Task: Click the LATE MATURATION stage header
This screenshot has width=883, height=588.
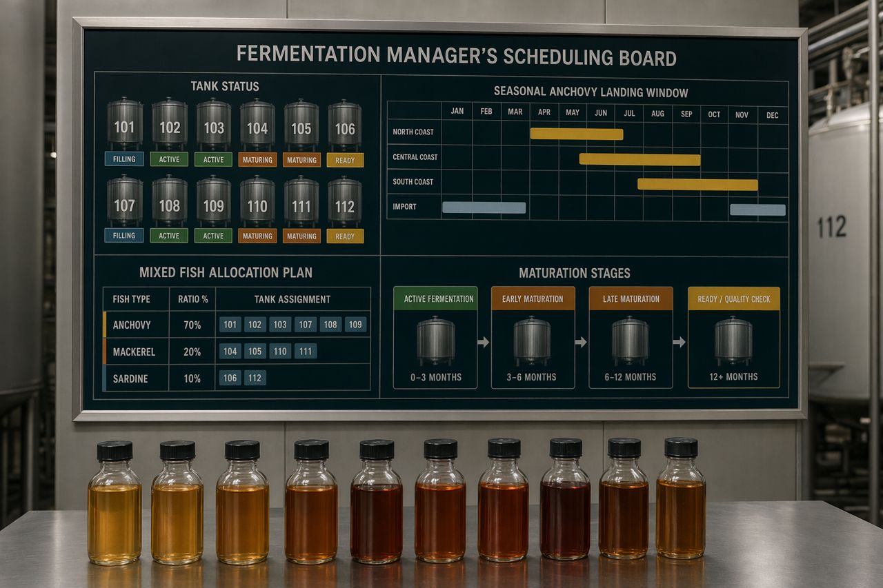Action: click(x=631, y=298)
